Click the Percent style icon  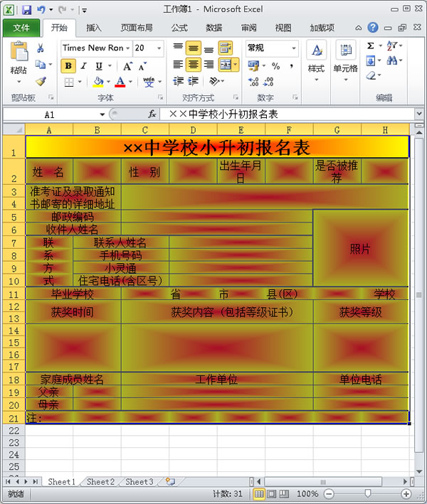(275, 66)
